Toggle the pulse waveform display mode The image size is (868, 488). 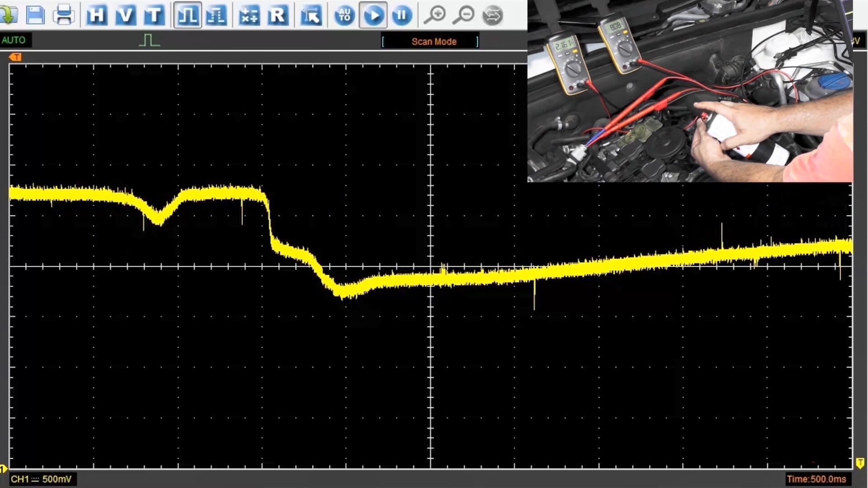[x=188, y=15]
